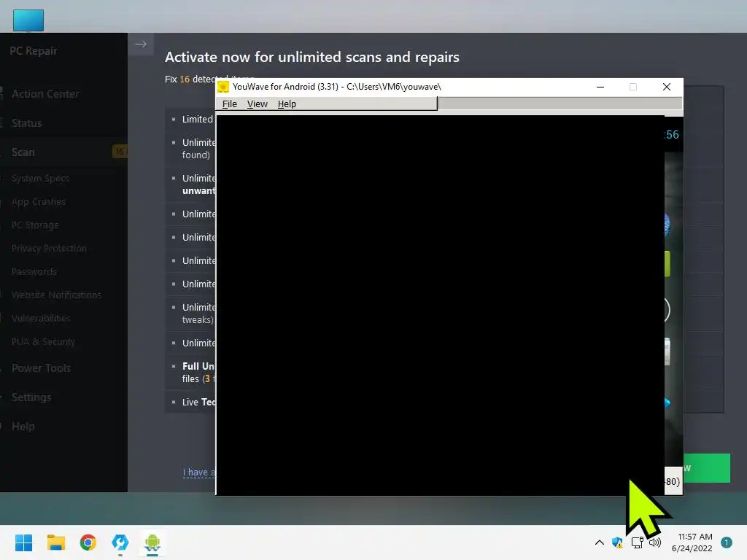The width and height of the screenshot is (747, 560).
Task: Open the clock showing 11:57 AM
Action: click(692, 542)
